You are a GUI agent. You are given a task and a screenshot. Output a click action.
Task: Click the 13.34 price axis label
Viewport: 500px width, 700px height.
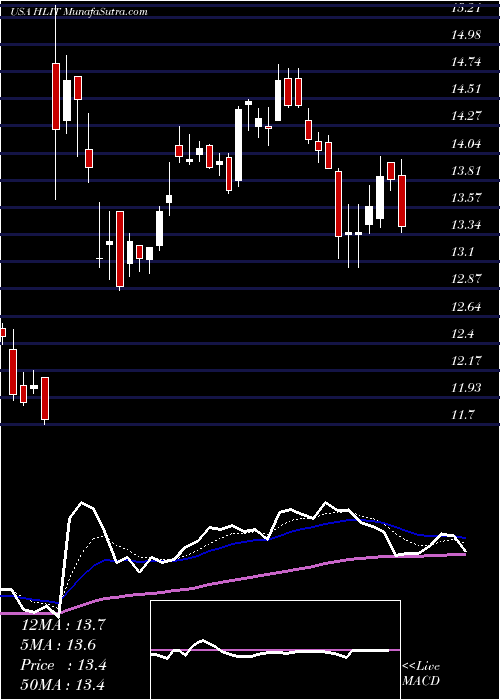coord(466,225)
